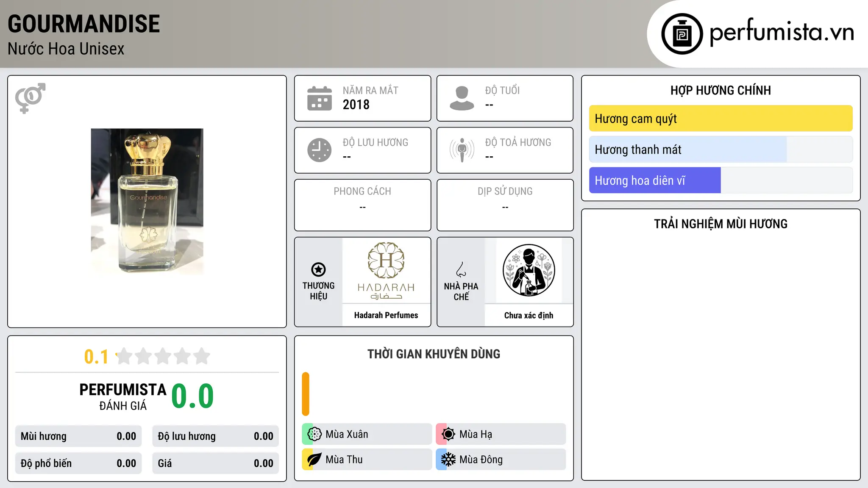Click the Perfumista Đánh Giá label

click(123, 396)
